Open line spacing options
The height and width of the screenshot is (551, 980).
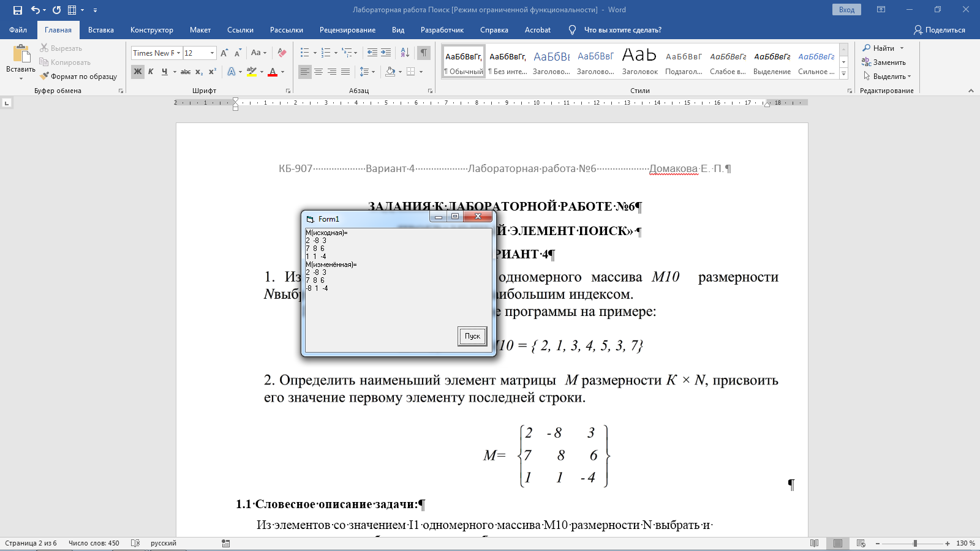pos(367,72)
